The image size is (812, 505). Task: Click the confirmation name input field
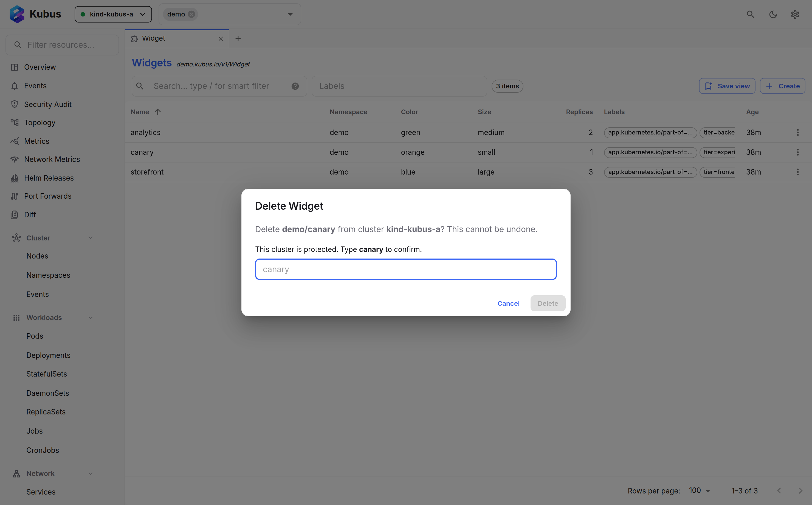pos(406,269)
